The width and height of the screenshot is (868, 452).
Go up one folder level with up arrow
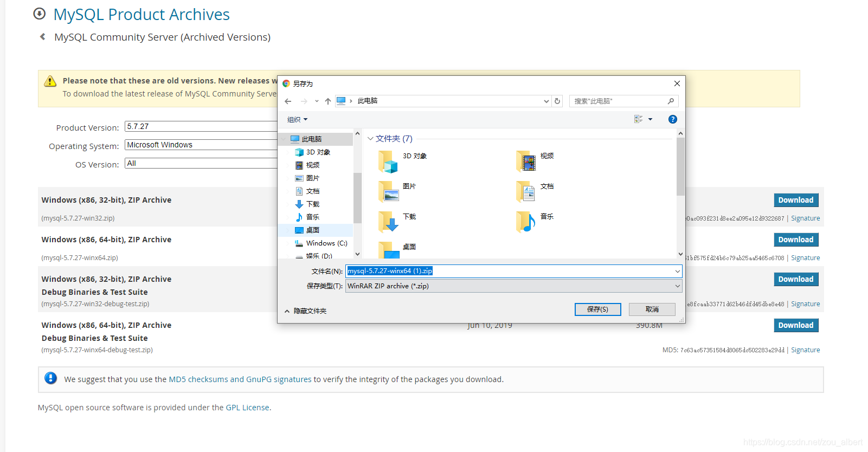328,101
